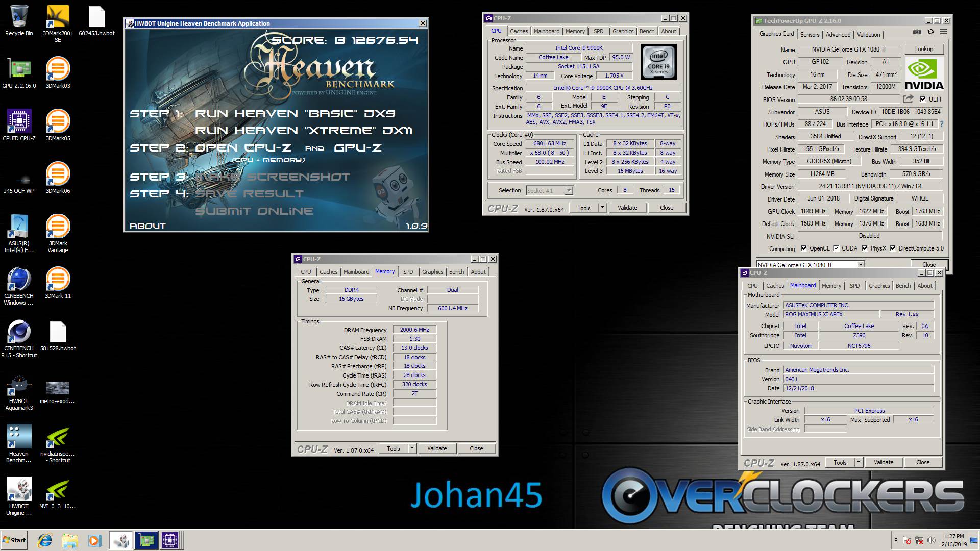Open the 3DMark2001 SE desktop shortcut

(x=58, y=23)
